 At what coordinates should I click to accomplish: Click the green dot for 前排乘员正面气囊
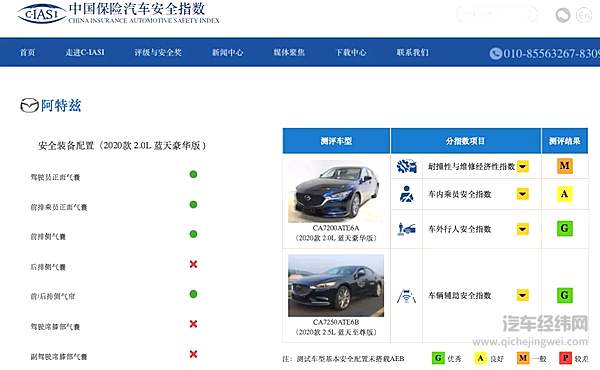click(x=193, y=205)
